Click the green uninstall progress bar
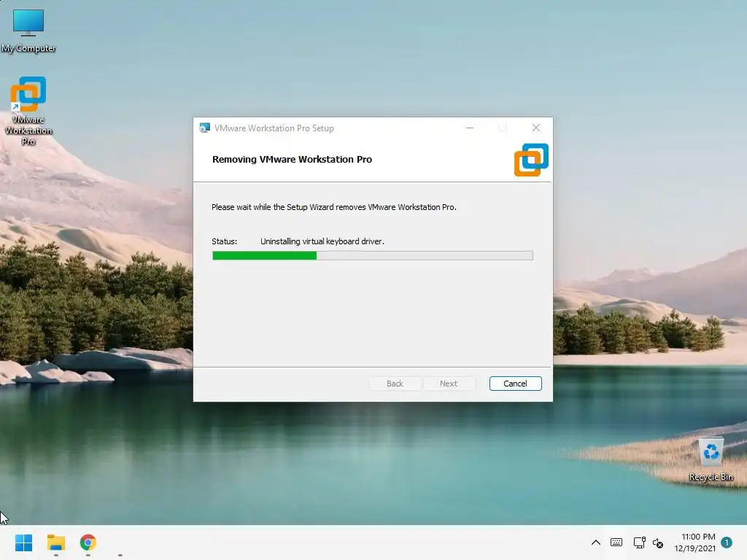 tap(373, 256)
